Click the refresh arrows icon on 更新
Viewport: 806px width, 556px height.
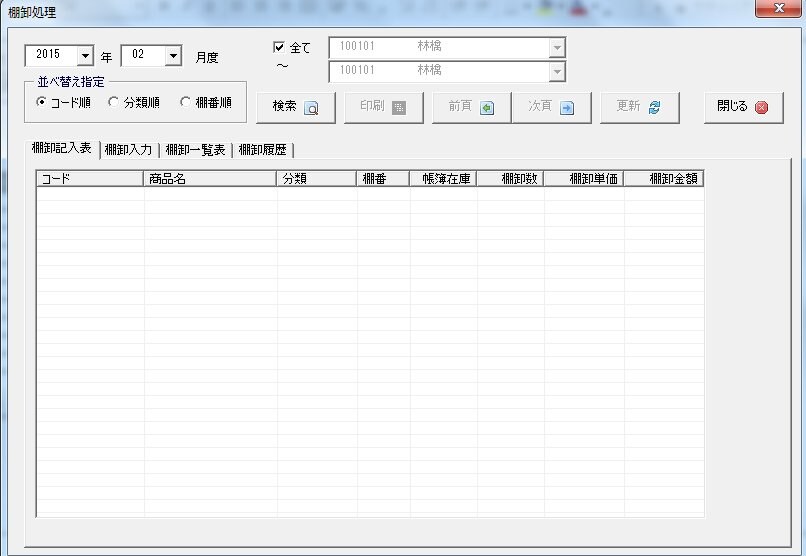[x=654, y=107]
